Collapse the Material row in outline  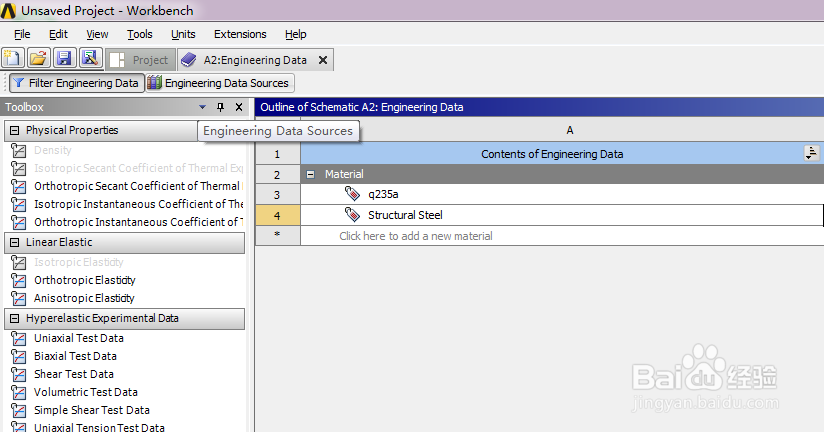(x=311, y=174)
